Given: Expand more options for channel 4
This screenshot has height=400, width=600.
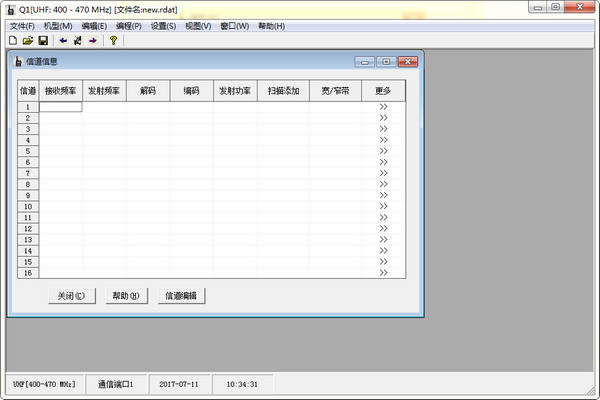Looking at the screenshot, I should coord(383,140).
